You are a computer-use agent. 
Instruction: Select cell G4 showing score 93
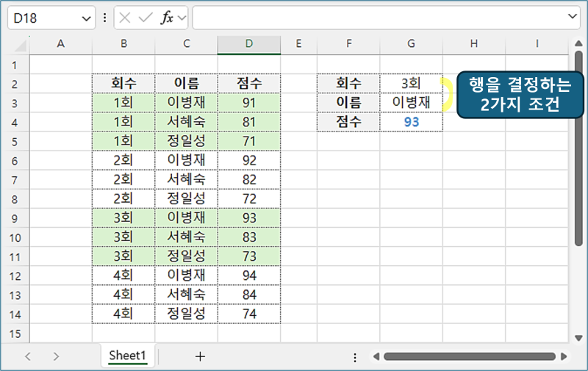coord(411,122)
